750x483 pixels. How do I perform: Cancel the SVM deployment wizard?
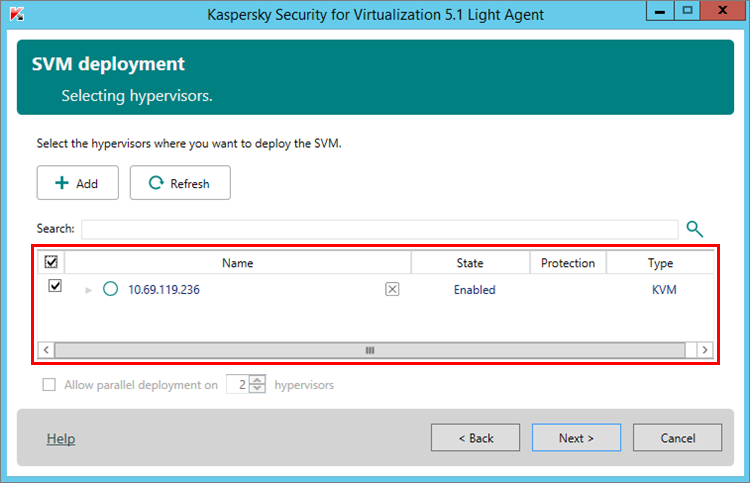tap(677, 437)
